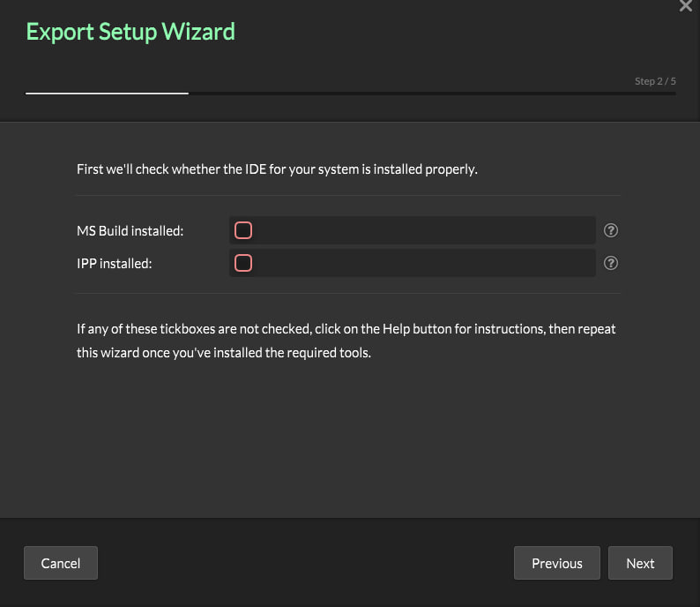The image size is (700, 607).
Task: Click the wizard step progress bar
Action: coord(351,94)
